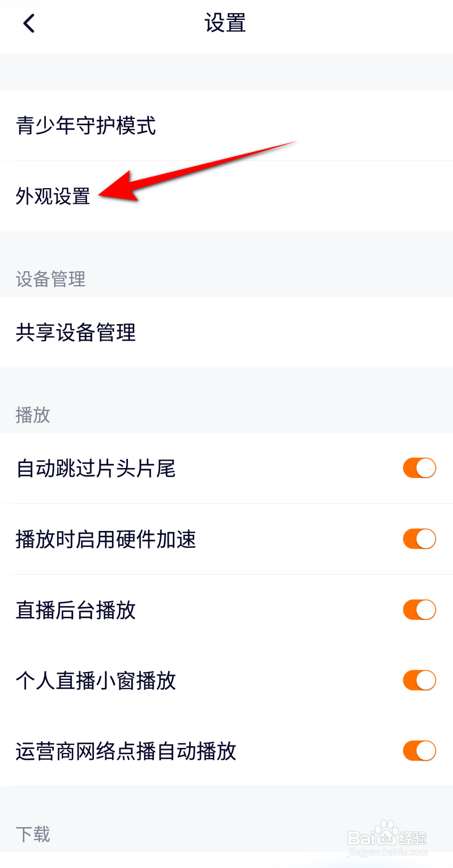453x868 pixels.
Task: Tap the 自动跳过片头片尾 label
Action: tap(96, 469)
